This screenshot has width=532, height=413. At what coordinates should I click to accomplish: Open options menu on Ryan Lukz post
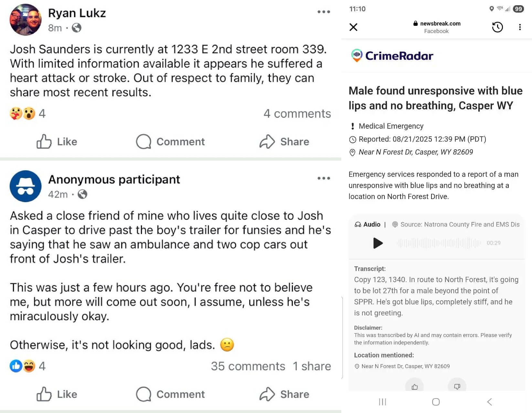point(324,12)
